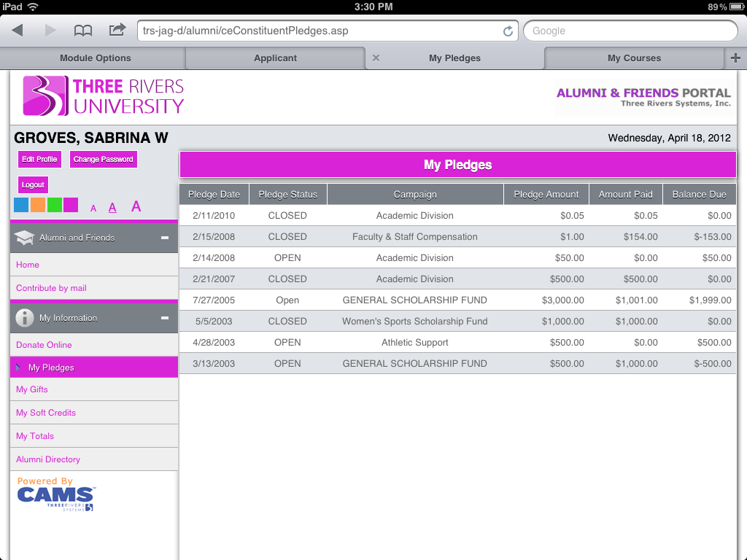Viewport: 747px width, 560px height.
Task: Collapse the My Information section
Action: (x=165, y=318)
